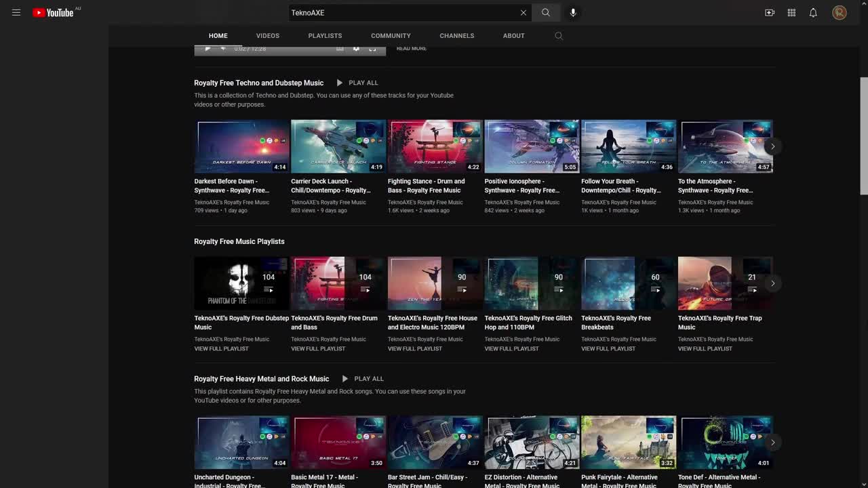
Task: Click the search magnifier button
Action: click(545, 12)
